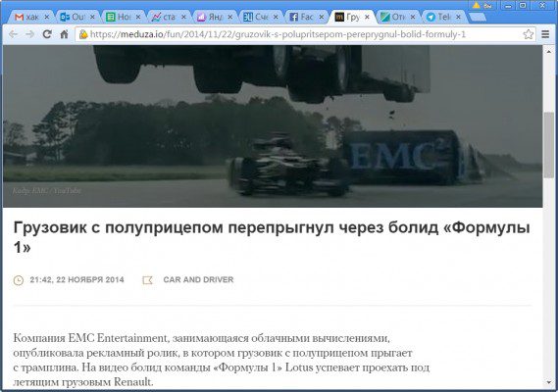This screenshot has width=558, height=392.
Task: Reload the page with the refresh icon
Action: tap(47, 34)
